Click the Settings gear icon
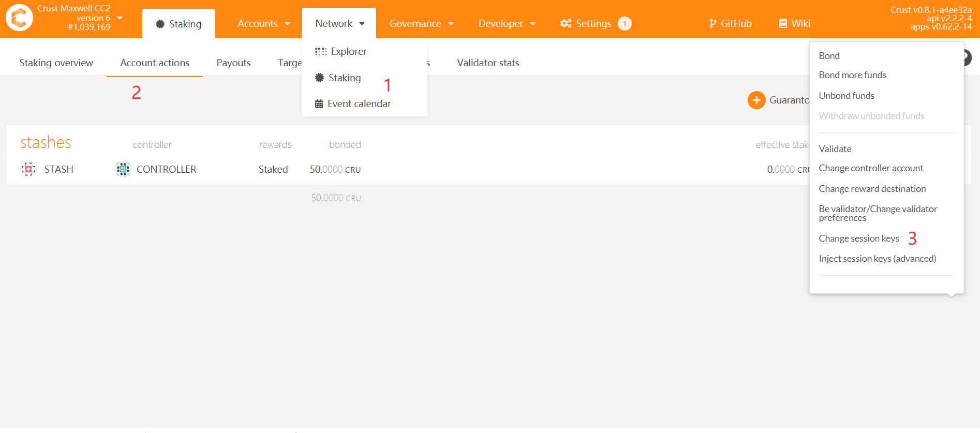The image size is (980, 433). (x=566, y=23)
